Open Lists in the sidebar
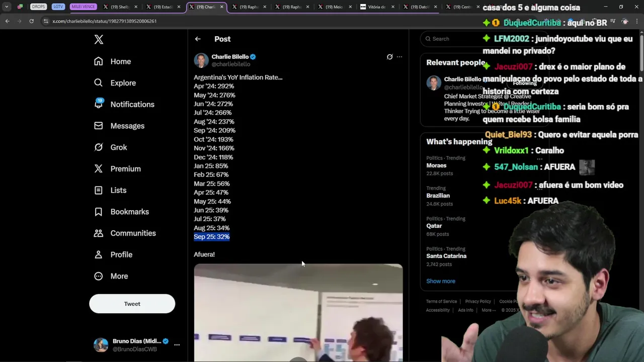Image resolution: width=644 pixels, height=362 pixels. click(110, 190)
